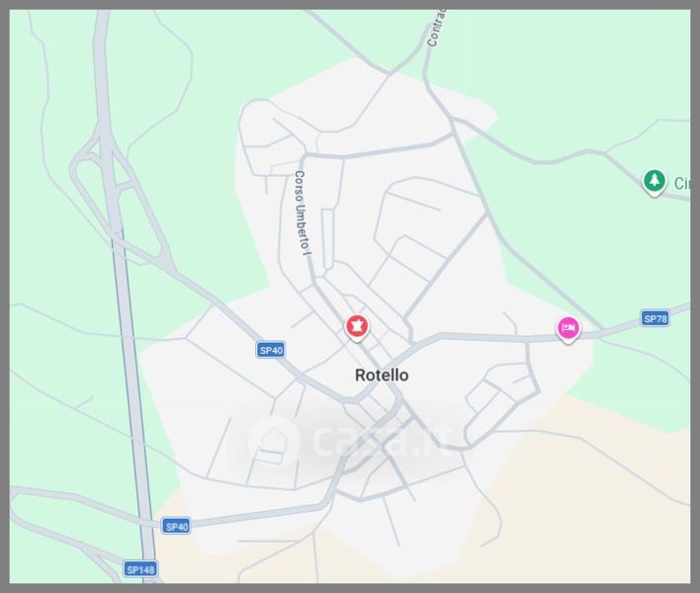Click the SP78 road shield
This screenshot has width=700, height=593.
[x=655, y=318]
